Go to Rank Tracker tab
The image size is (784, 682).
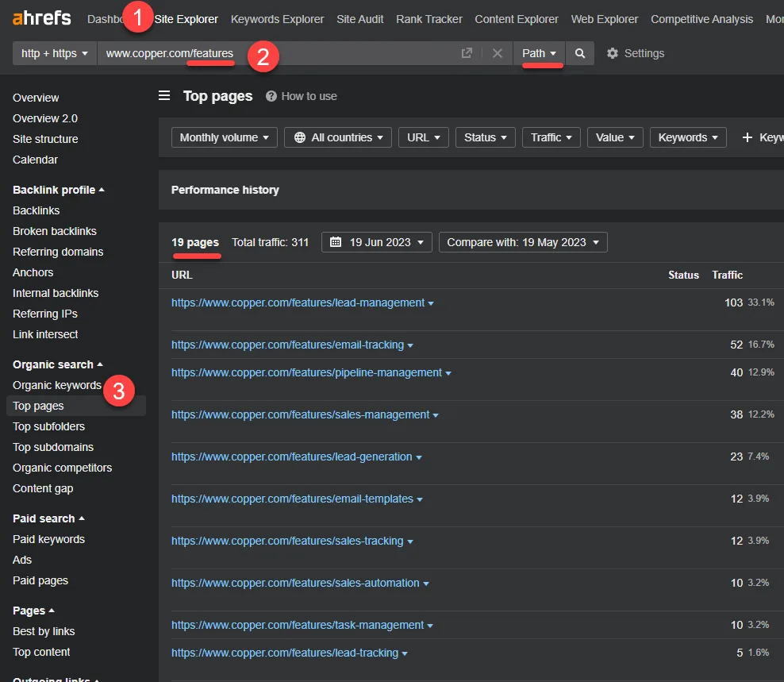coord(429,19)
